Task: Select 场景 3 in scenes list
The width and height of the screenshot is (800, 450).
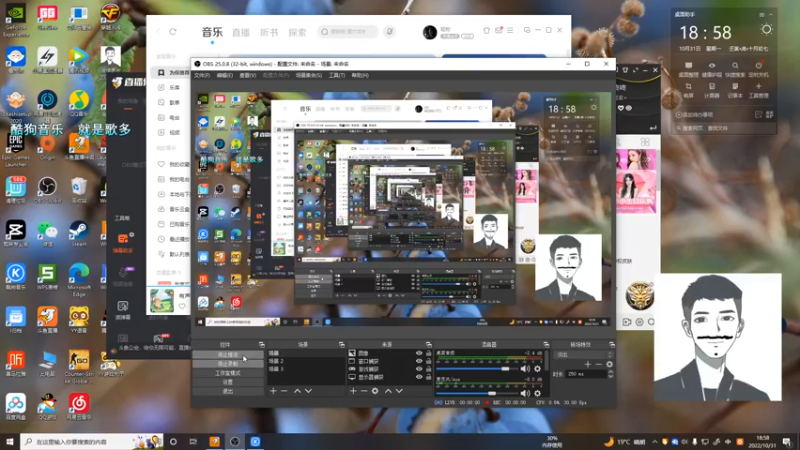Action: click(x=306, y=368)
